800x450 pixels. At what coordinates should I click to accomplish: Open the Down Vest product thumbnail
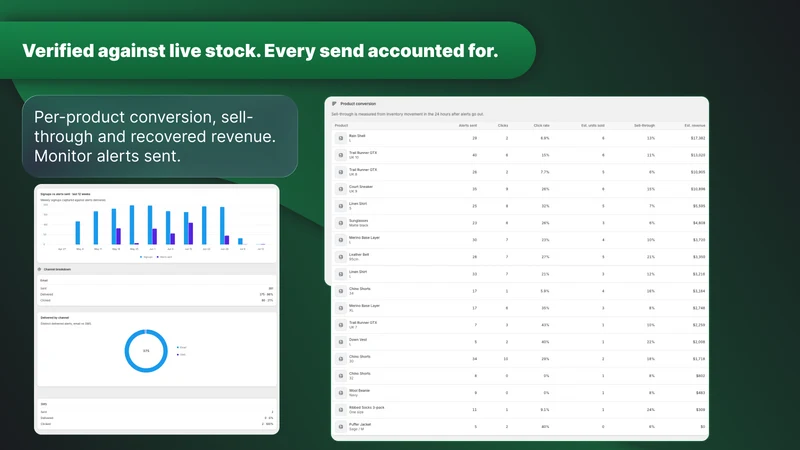click(341, 342)
